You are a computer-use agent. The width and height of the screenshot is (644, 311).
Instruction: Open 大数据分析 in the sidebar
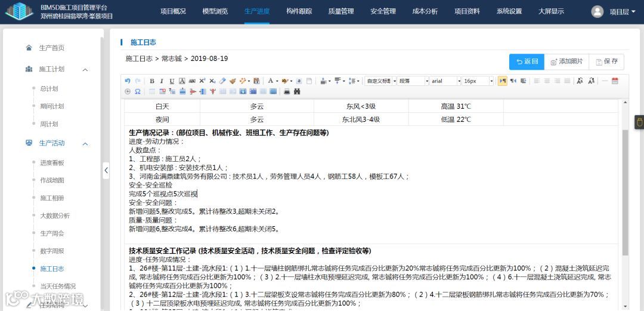[55, 215]
